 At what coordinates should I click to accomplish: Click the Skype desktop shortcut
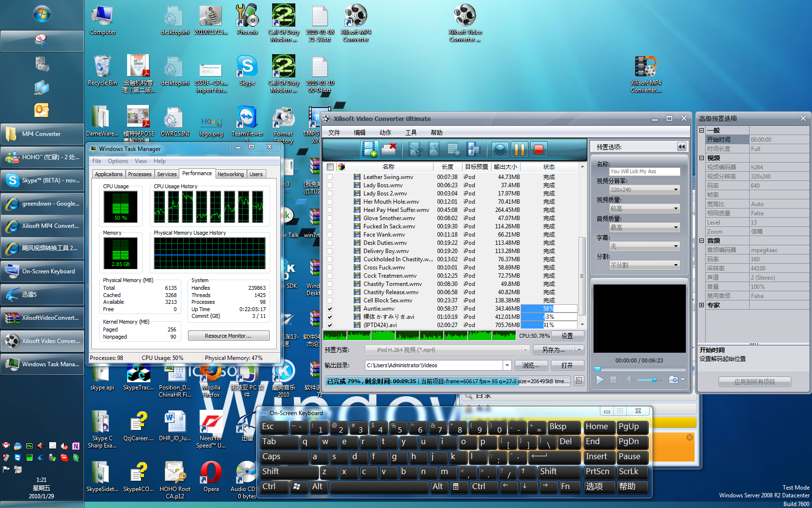[x=247, y=71]
